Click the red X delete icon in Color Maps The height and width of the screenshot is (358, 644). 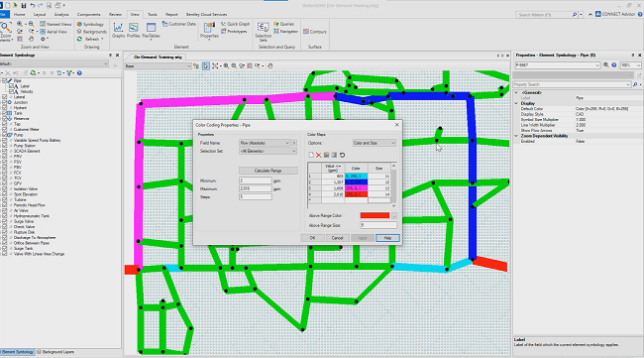pos(318,155)
